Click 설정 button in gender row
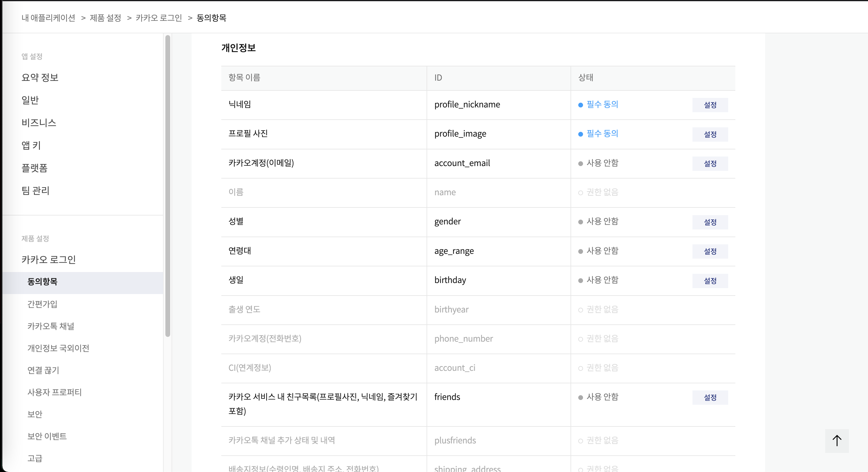The image size is (868, 472). pos(710,222)
